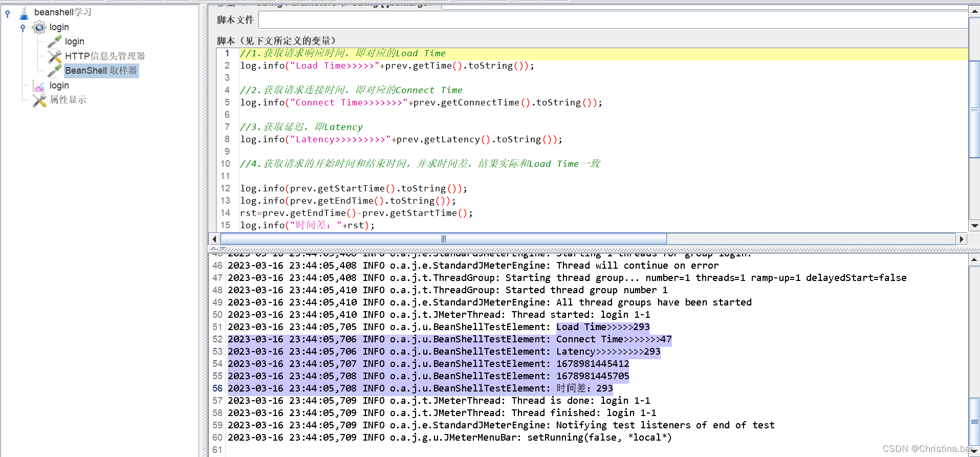Click the script horizontal scrollbar left arrow
The width and height of the screenshot is (980, 457).
pyautogui.click(x=214, y=239)
